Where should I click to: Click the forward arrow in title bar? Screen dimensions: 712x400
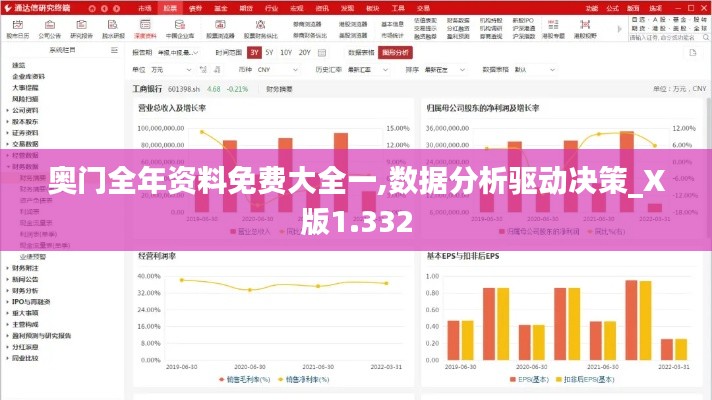pos(117,8)
